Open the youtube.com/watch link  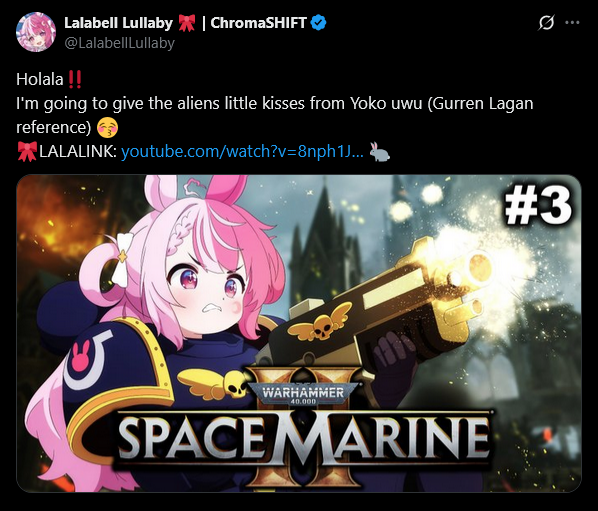pos(242,151)
